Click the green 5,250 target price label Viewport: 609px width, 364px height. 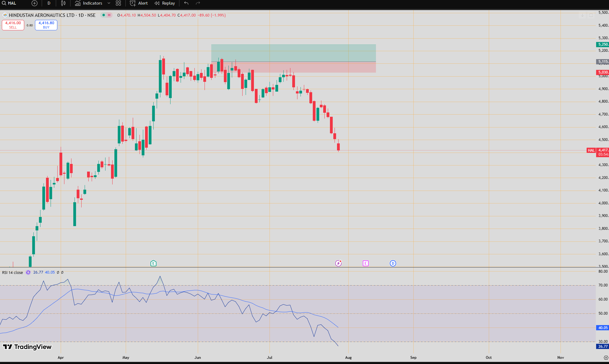(x=603, y=44)
